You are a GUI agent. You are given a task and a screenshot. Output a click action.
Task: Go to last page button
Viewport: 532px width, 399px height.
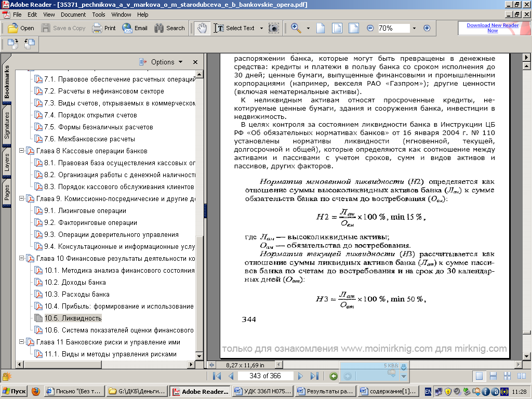click(x=314, y=376)
